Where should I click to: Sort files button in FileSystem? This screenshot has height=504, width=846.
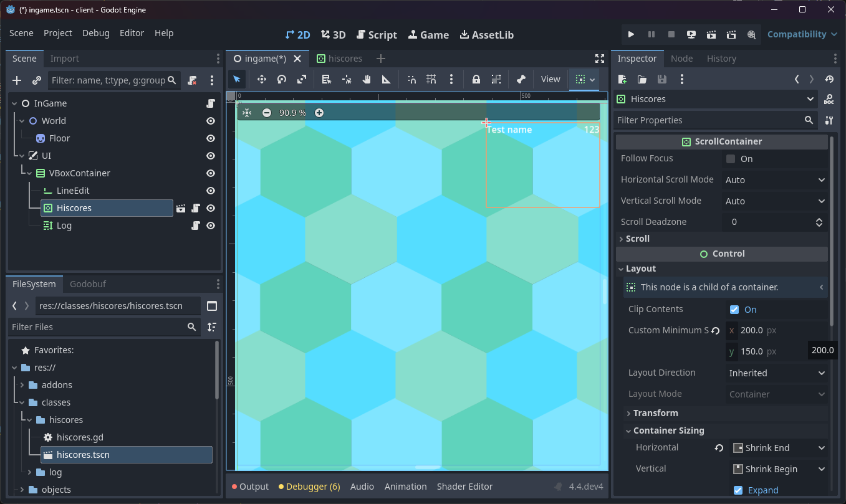(x=212, y=327)
